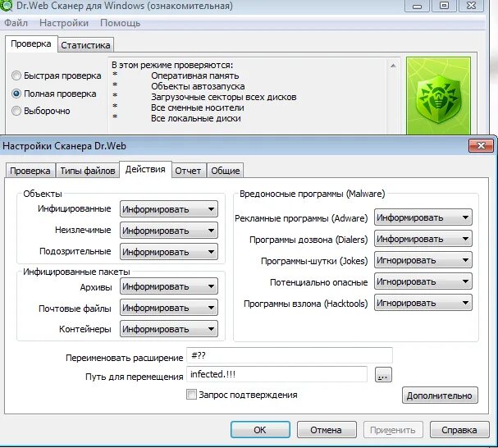Toggle the Запрос подтверждения checkbox

point(191,395)
